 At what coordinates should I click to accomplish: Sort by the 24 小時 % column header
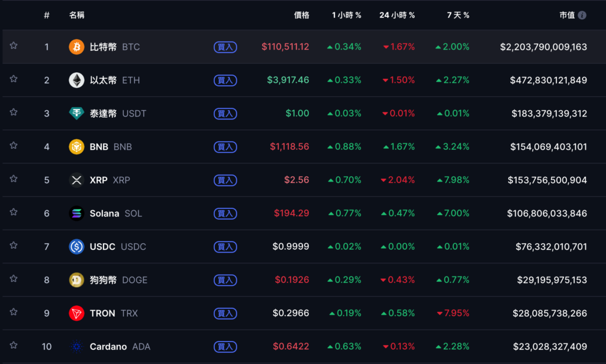tap(397, 15)
